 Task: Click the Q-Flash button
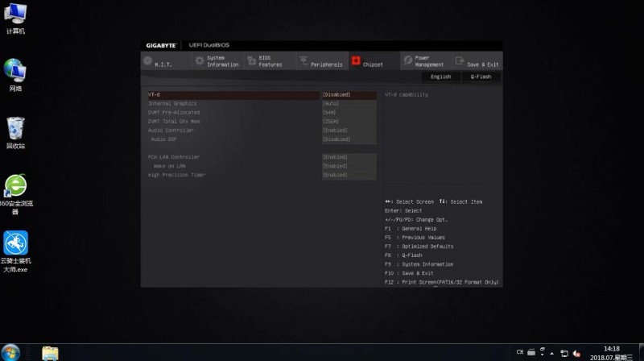point(481,77)
